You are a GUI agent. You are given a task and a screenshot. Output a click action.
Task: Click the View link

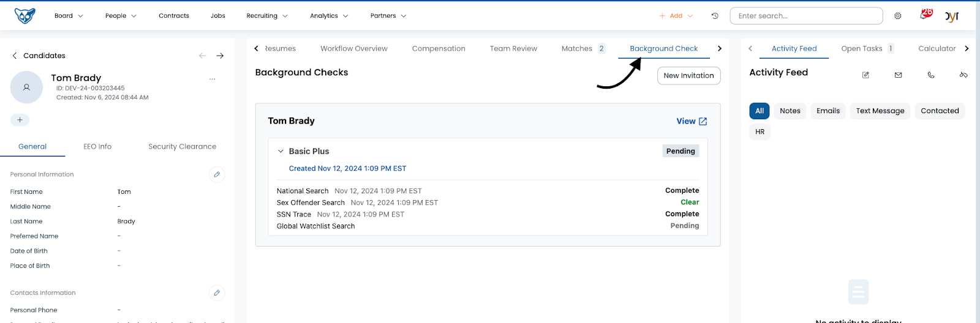pyautogui.click(x=686, y=121)
